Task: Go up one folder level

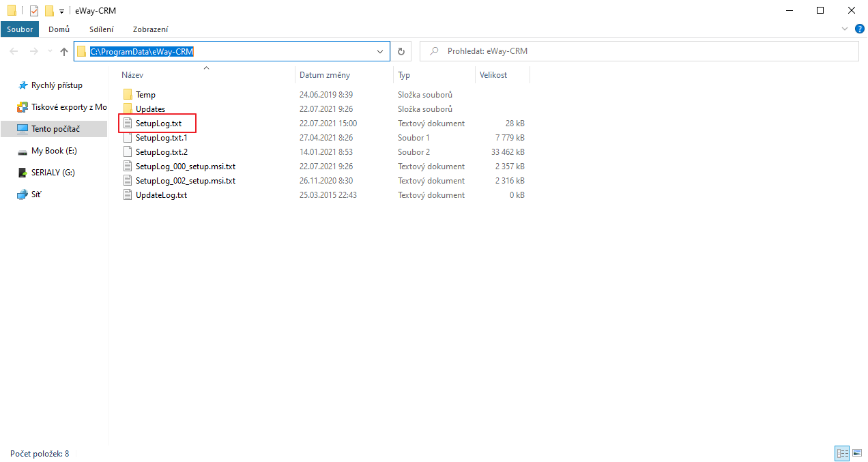Action: pyautogui.click(x=64, y=51)
